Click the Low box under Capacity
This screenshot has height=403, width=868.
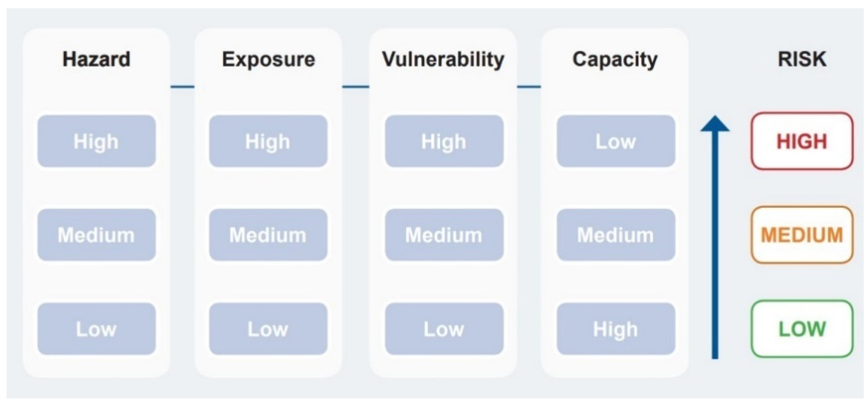click(616, 141)
